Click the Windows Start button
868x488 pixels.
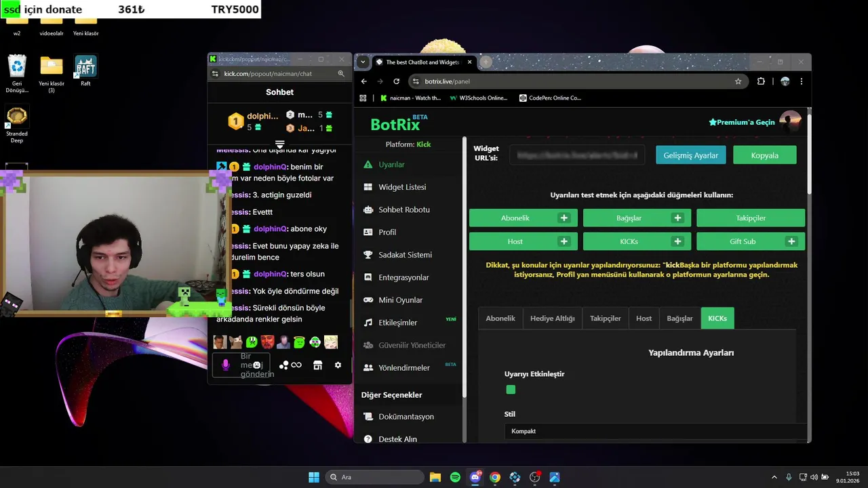tap(314, 477)
